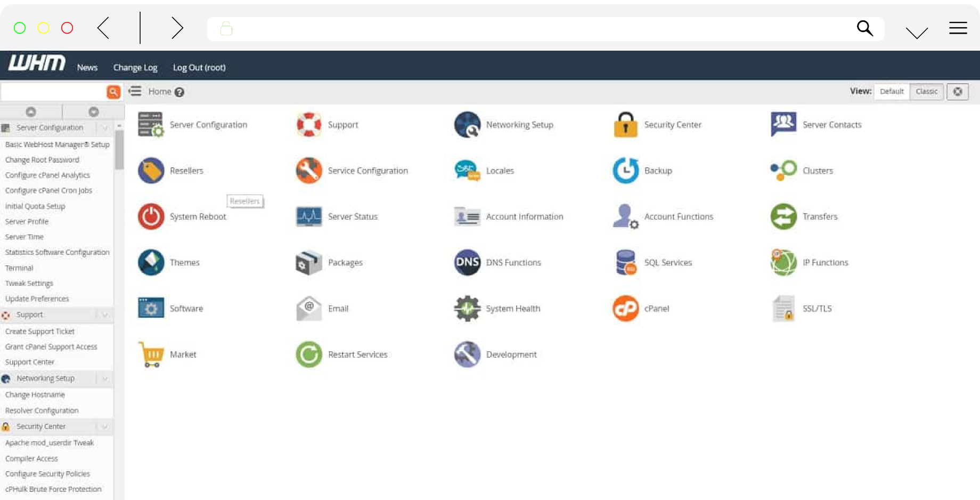Open the Security Center padlock icon
Screen dimensions: 980x500
[x=625, y=125]
